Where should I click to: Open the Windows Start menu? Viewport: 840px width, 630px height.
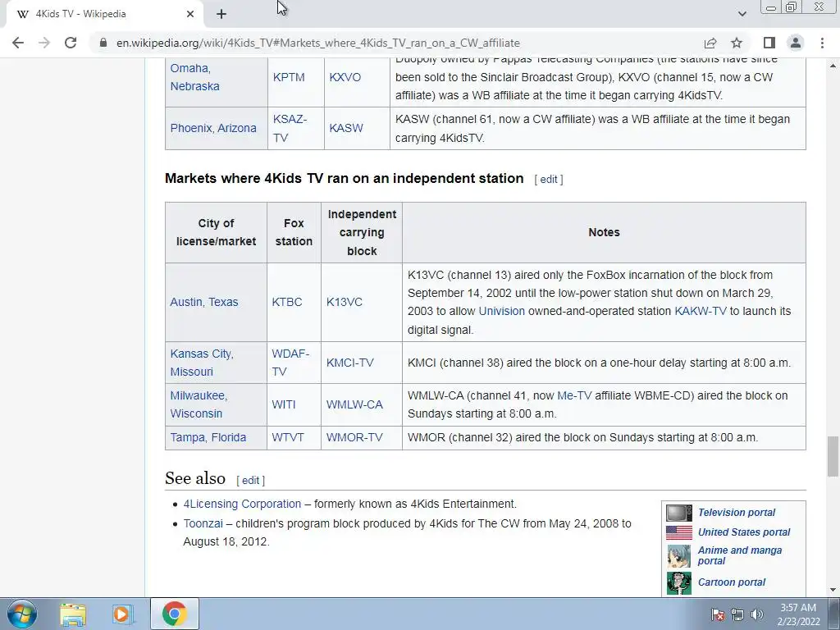(22, 614)
